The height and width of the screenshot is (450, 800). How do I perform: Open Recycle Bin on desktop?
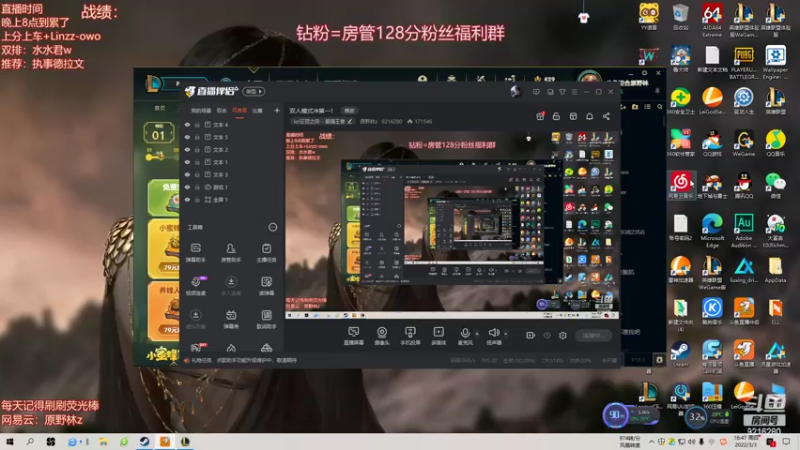[x=681, y=17]
